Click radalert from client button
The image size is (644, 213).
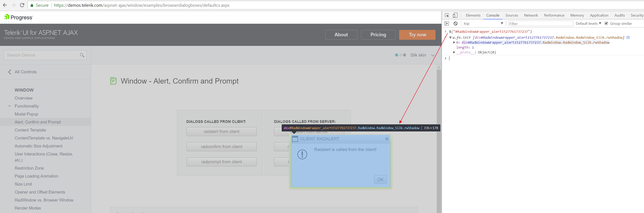coord(222,131)
